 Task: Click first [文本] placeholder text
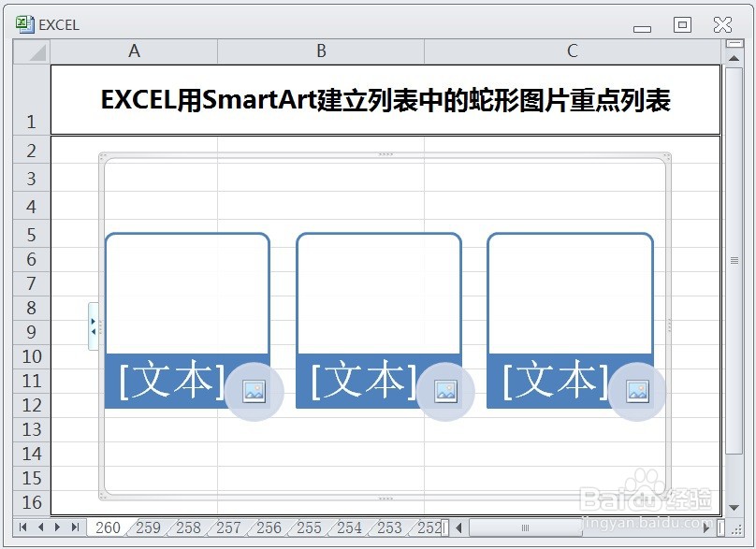171,381
